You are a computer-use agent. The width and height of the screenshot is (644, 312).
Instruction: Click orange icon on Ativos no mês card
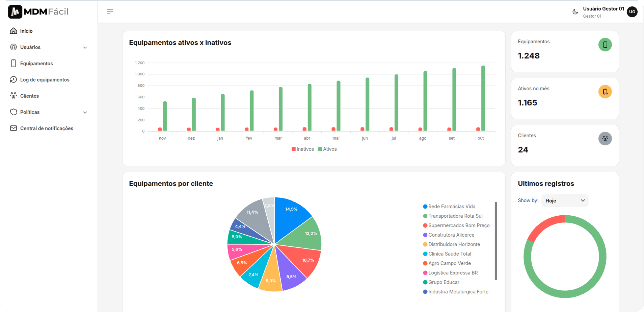click(605, 92)
